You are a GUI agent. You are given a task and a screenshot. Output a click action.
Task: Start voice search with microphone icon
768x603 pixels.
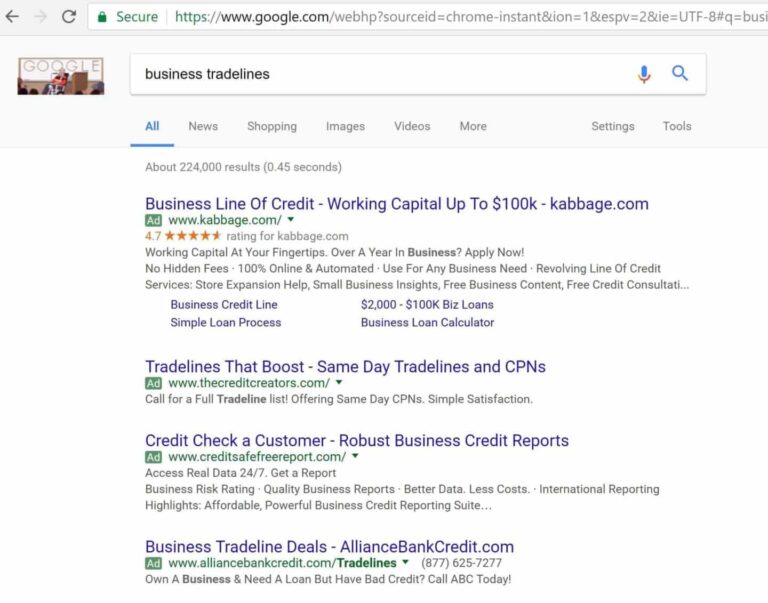(x=644, y=74)
